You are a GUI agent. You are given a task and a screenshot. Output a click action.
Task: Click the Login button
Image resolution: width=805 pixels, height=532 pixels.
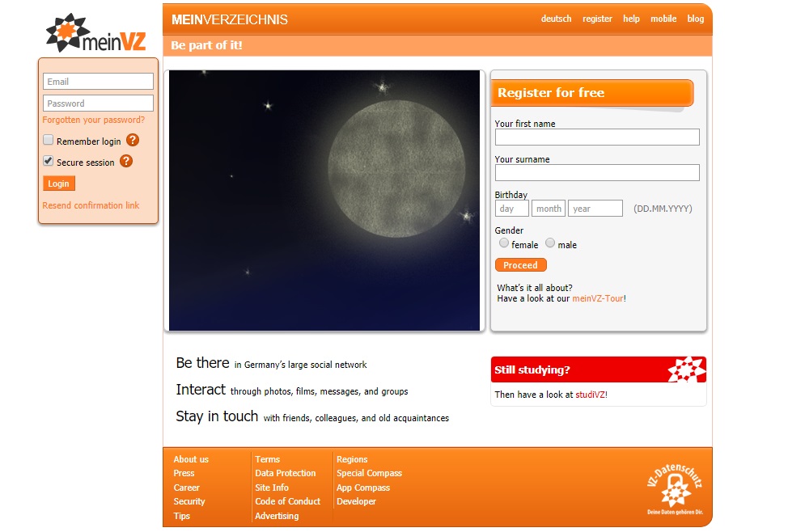coord(58,184)
